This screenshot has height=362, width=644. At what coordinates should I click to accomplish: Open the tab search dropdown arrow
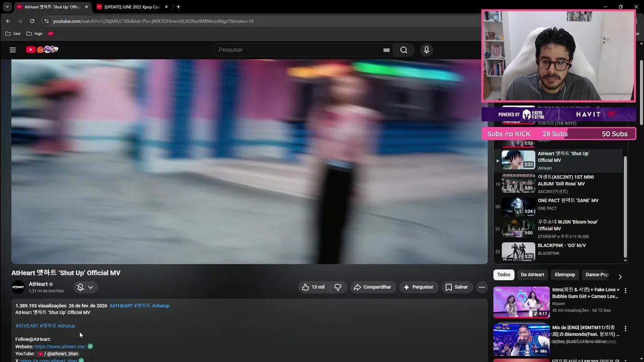point(7,7)
